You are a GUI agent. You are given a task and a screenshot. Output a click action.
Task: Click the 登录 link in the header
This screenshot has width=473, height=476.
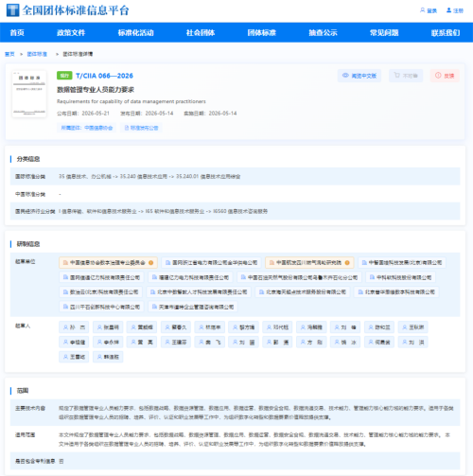pos(431,10)
